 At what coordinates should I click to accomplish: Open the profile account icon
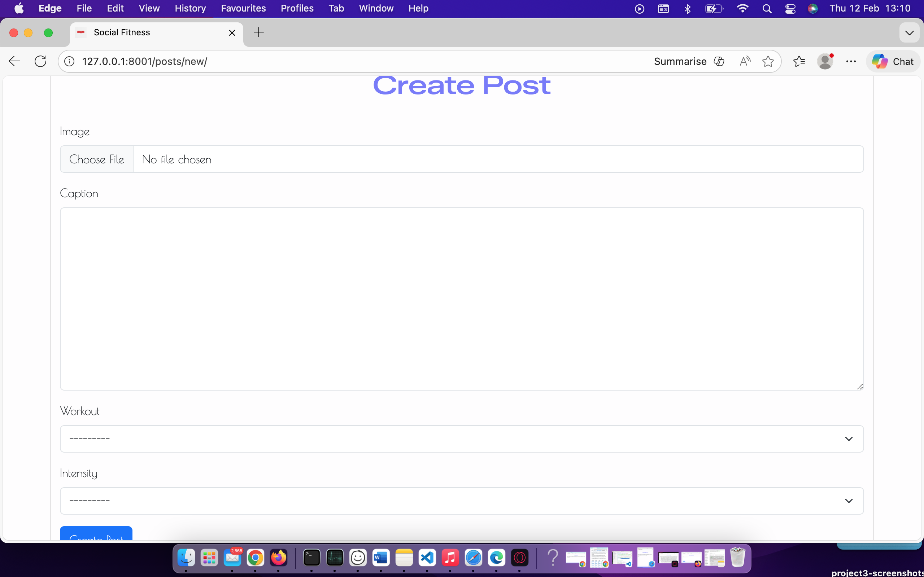point(825,61)
